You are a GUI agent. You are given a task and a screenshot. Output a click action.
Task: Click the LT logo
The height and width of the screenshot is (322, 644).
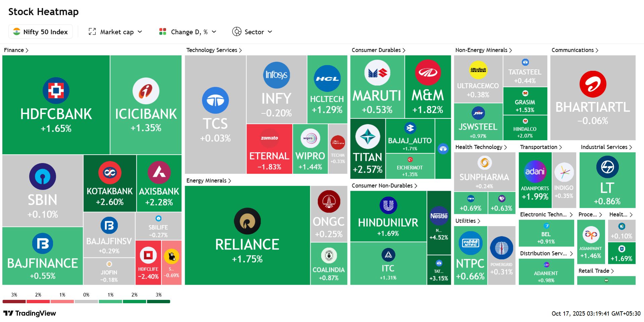(607, 167)
